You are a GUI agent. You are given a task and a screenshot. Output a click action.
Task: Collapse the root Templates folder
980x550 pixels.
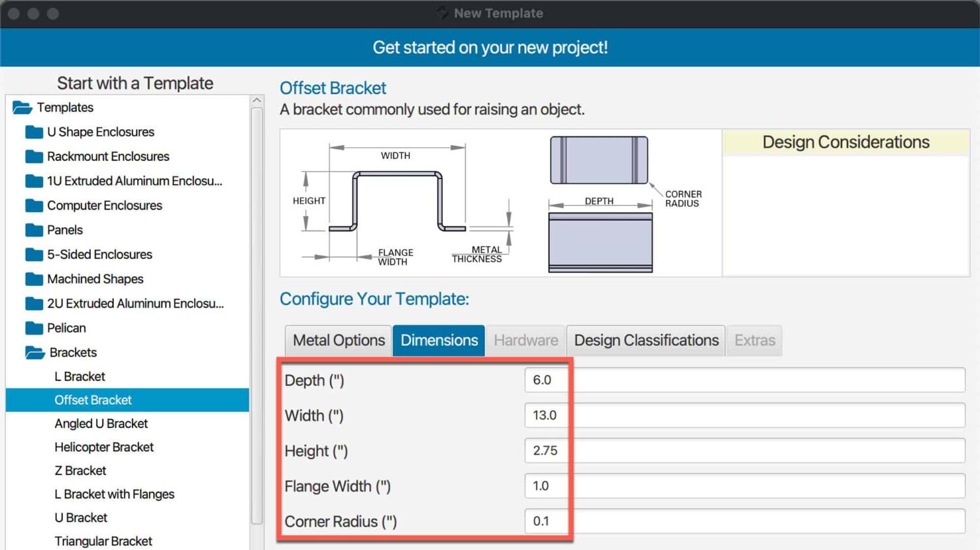point(22,108)
